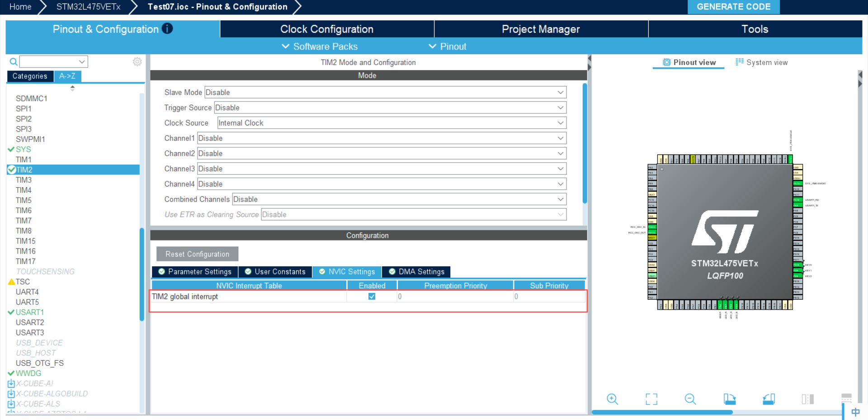Click the split view icon in pinout toolbar
Image resolution: width=868 pixels, height=420 pixels.
point(807,399)
